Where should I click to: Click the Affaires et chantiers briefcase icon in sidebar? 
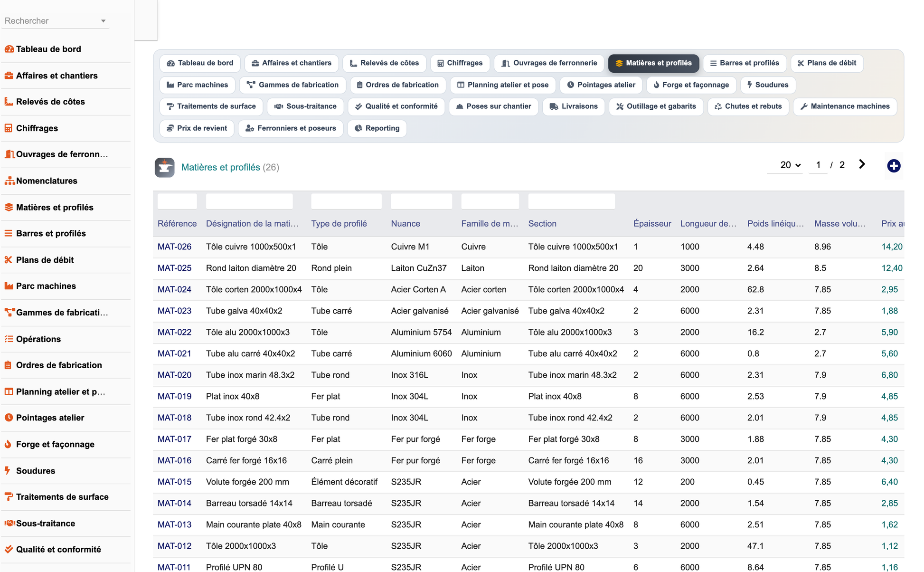click(x=9, y=76)
